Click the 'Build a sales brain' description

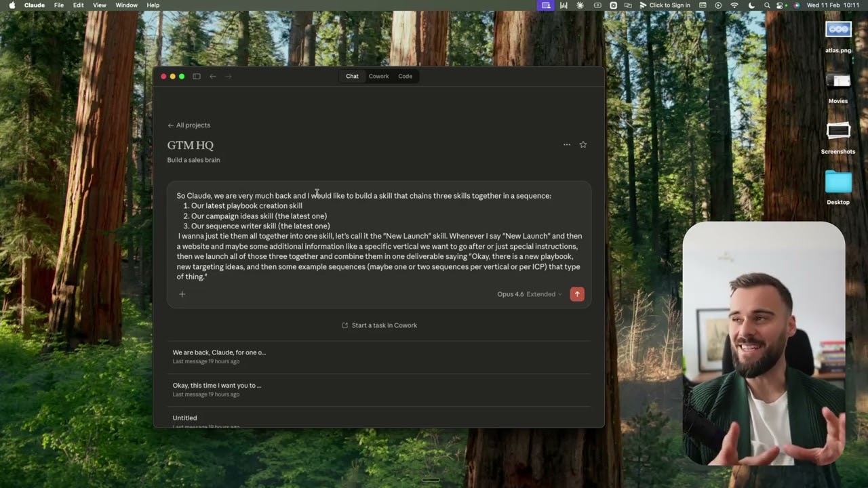click(194, 160)
